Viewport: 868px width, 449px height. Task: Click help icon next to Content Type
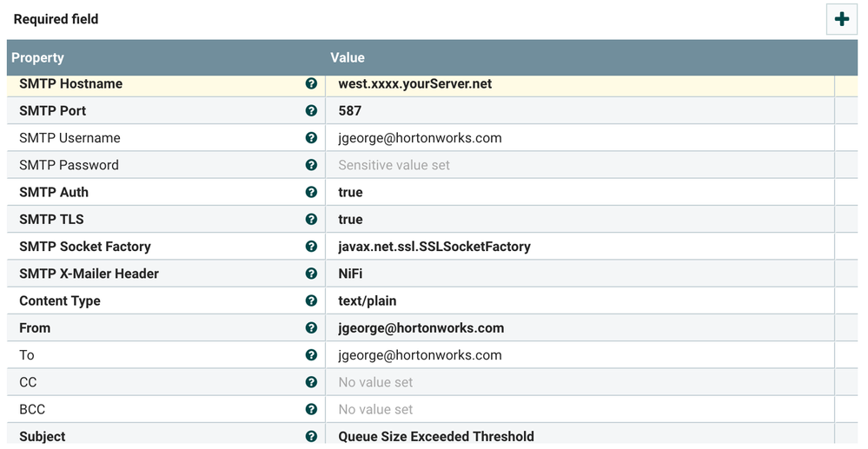(311, 300)
